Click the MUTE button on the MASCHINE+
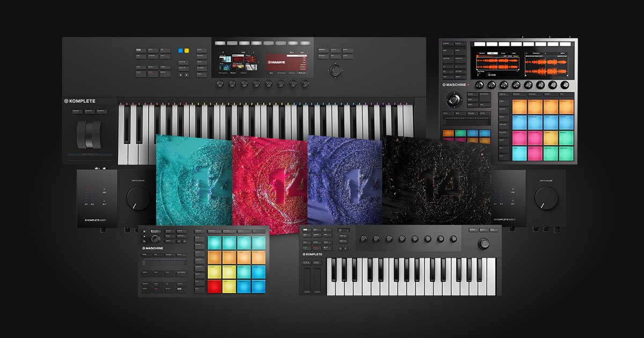This screenshot has height=338, width=644. [x=503, y=157]
